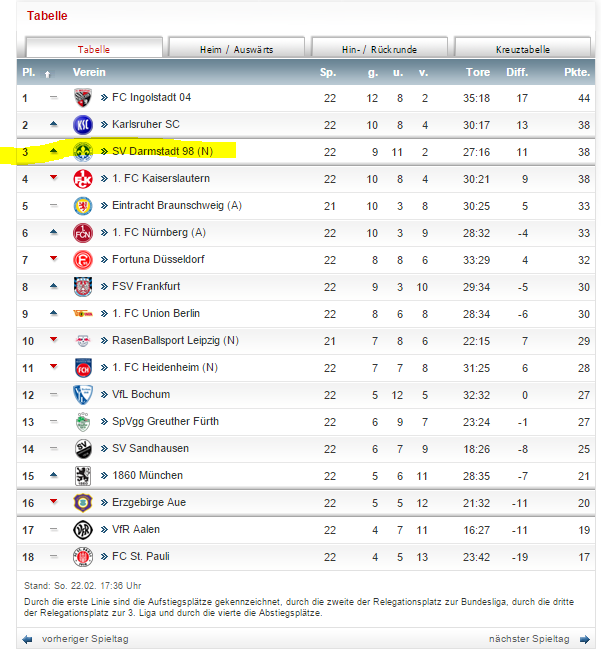Image resolution: width=601 pixels, height=658 pixels.
Task: Go to previous matchday via left arrow
Action: click(x=27, y=640)
